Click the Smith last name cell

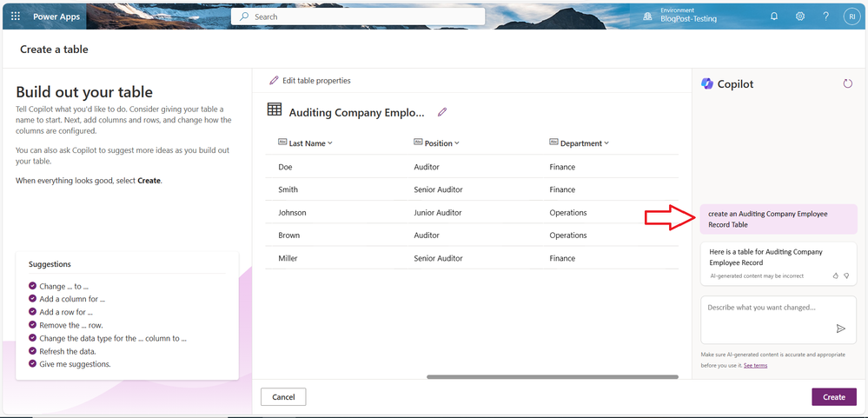point(288,189)
